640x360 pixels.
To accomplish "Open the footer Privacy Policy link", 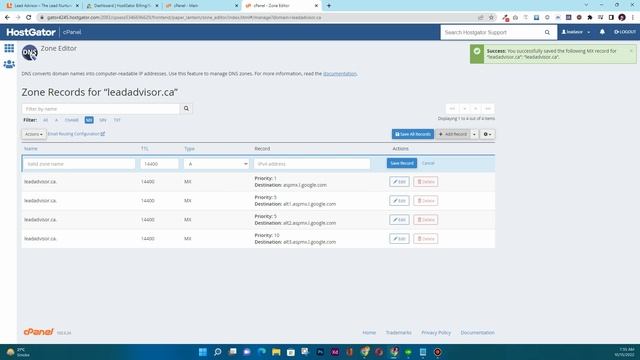I will (436, 333).
